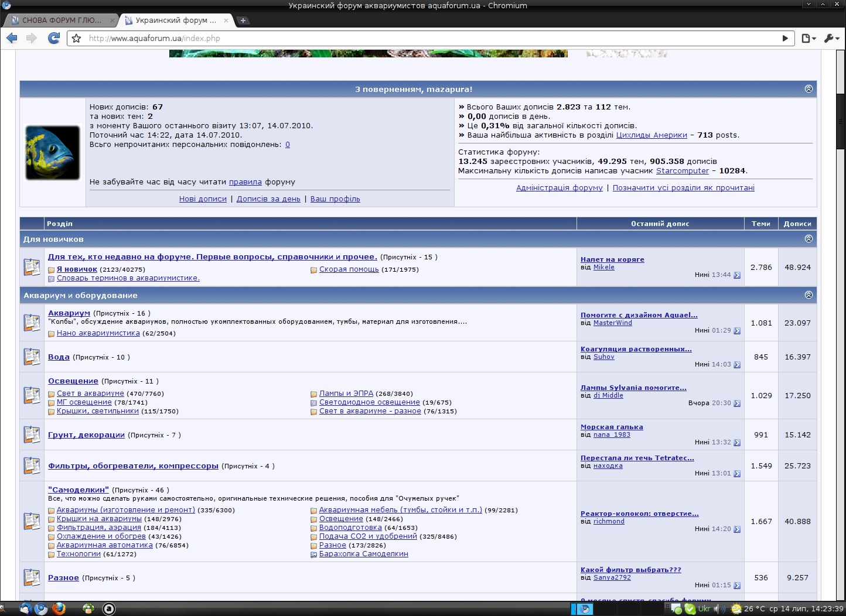
Task: Click the folder icon beside 'Я новичок'
Action: pos(52,270)
